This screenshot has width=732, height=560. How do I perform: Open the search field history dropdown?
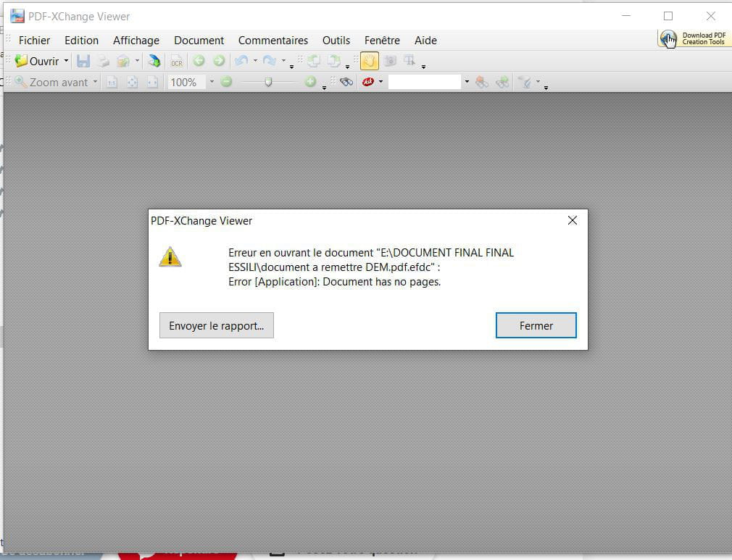click(x=467, y=82)
